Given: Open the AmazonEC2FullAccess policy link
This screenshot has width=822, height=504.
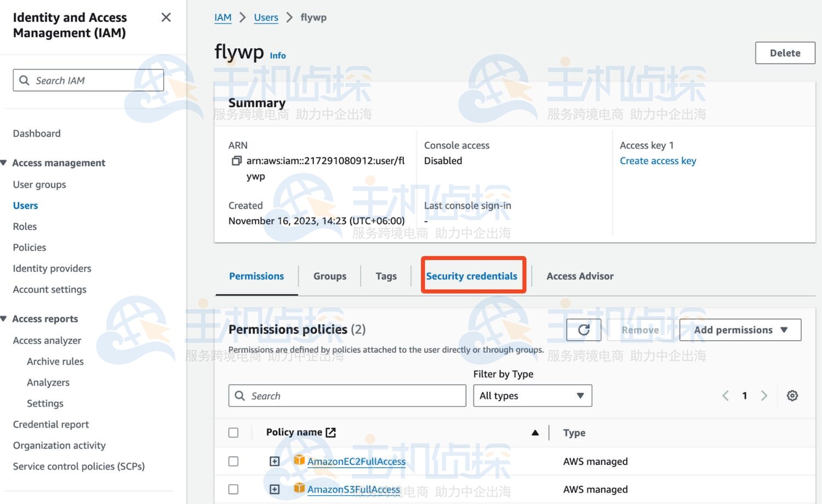Looking at the screenshot, I should (356, 461).
